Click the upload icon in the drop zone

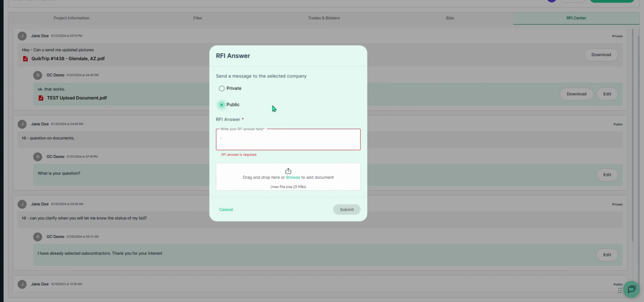click(288, 171)
